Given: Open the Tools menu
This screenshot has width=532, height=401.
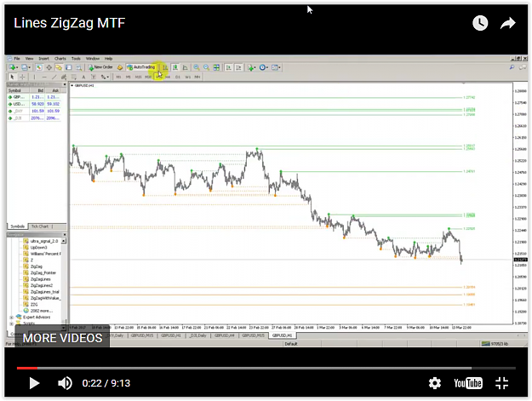Looking at the screenshot, I should click(x=76, y=59).
